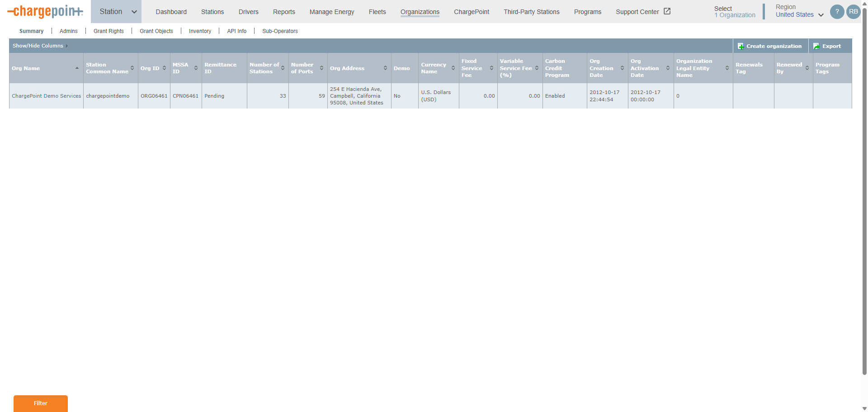This screenshot has width=868, height=412.
Task: Click the Export button label
Action: pyautogui.click(x=831, y=46)
